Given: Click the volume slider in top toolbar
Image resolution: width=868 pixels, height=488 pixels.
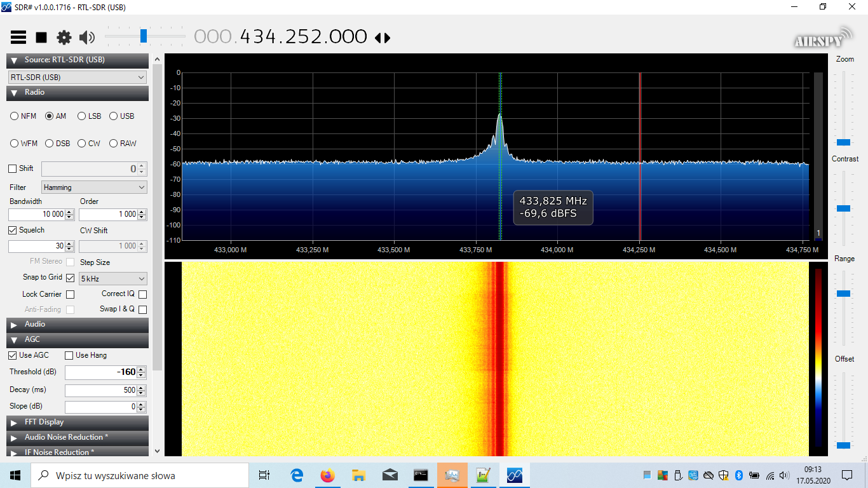Looking at the screenshot, I should pos(144,36).
